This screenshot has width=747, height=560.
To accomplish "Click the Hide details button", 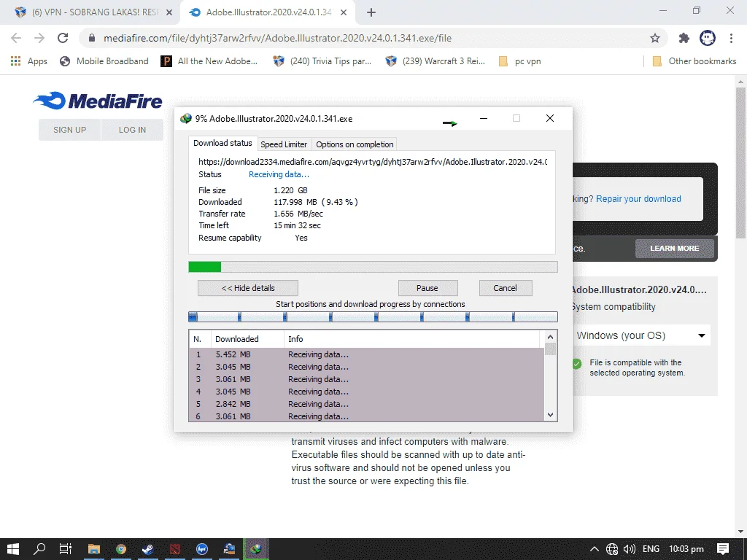I will [248, 288].
